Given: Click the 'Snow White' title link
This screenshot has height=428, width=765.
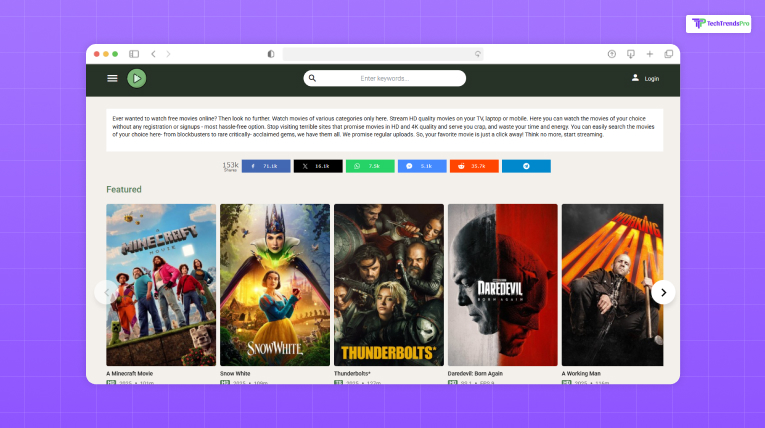Looking at the screenshot, I should pyautogui.click(x=235, y=373).
